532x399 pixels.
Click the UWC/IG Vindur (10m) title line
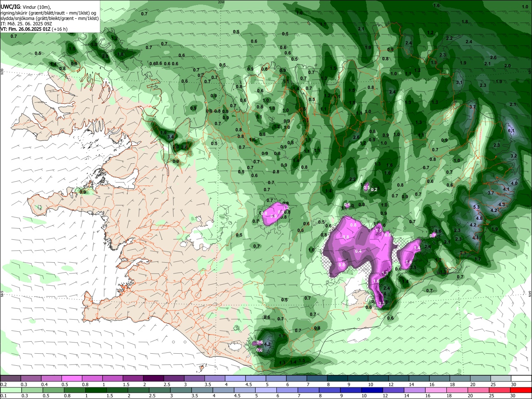[x=25, y=7]
